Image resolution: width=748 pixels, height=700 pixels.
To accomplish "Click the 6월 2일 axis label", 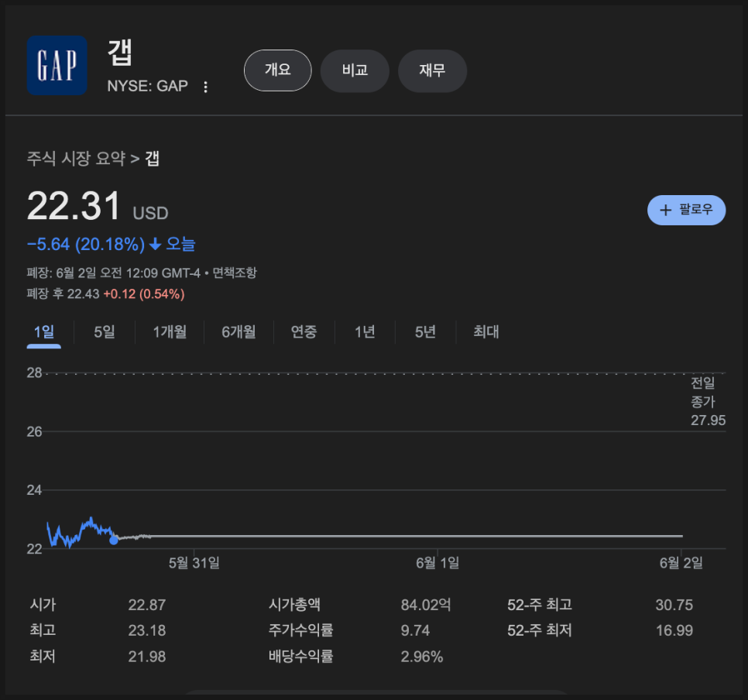I will [x=681, y=563].
